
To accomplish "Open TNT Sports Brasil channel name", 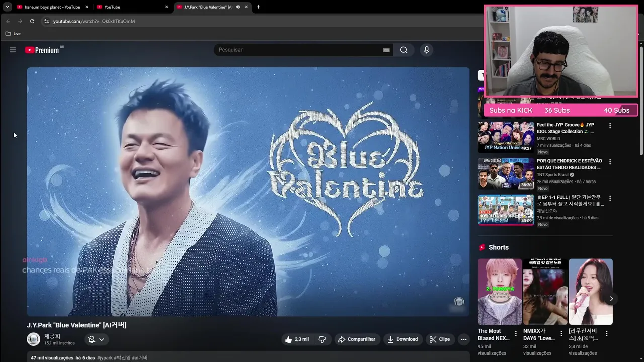I will pos(552,175).
